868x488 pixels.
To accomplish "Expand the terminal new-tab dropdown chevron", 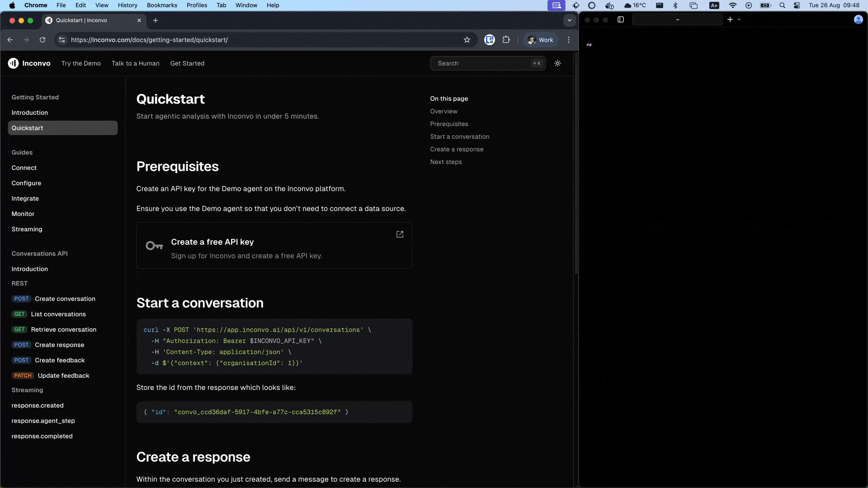I will pos(739,19).
